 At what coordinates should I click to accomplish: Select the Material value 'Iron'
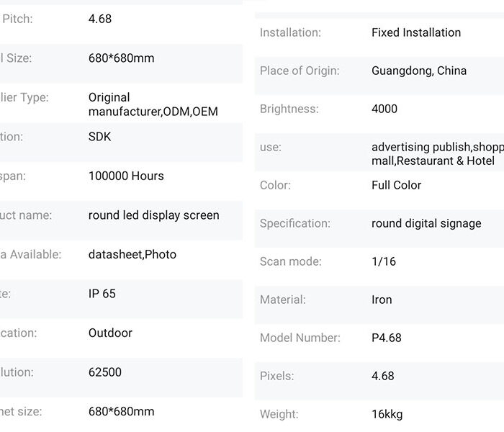pos(382,300)
